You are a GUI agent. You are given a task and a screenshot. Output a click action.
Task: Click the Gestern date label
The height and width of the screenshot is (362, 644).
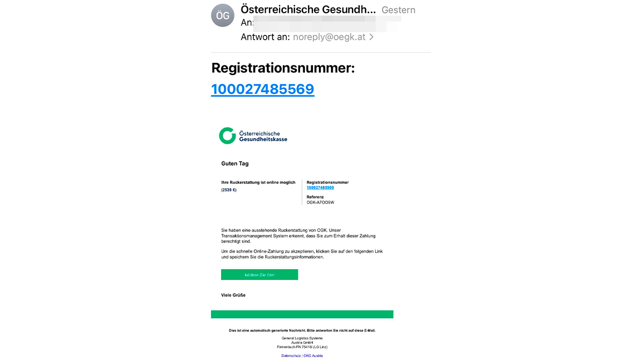398,10
